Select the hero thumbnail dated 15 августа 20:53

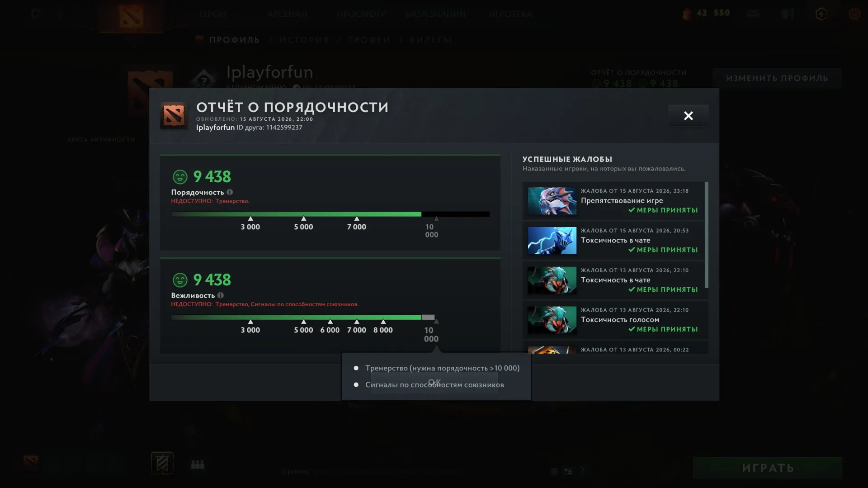point(552,241)
